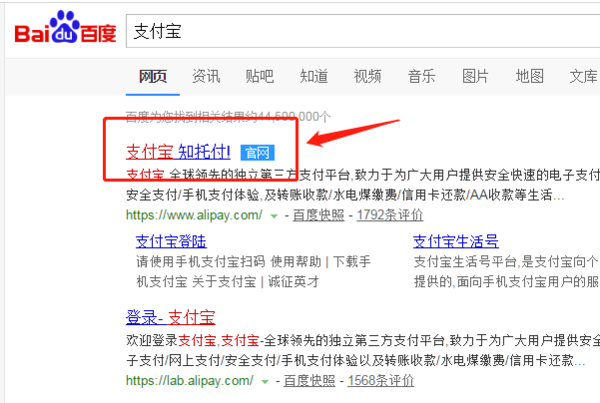
Task: Open the 支付宝 知托付! result link
Action: (x=178, y=152)
